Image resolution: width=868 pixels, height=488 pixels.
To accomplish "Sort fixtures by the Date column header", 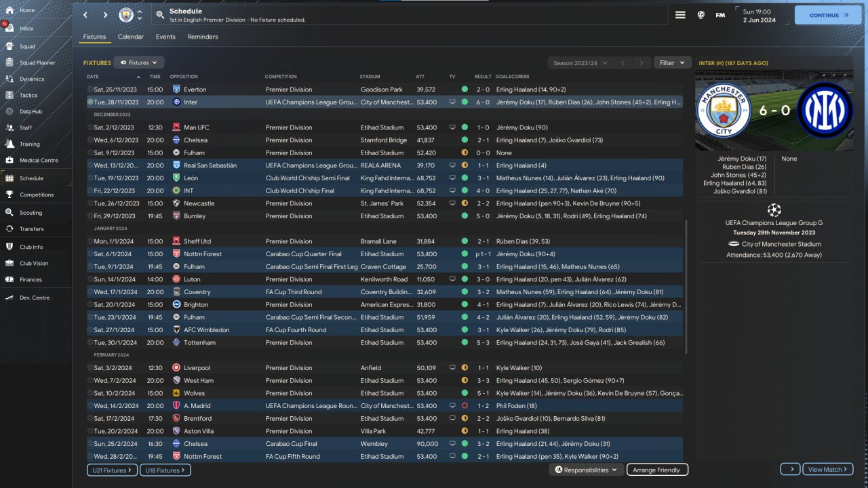I will 93,77.
